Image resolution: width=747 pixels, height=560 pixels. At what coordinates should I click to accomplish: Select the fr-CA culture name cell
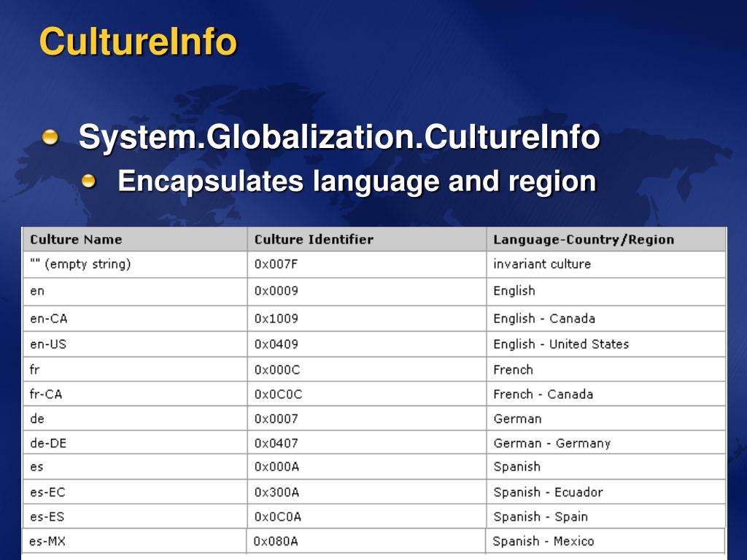pos(135,394)
